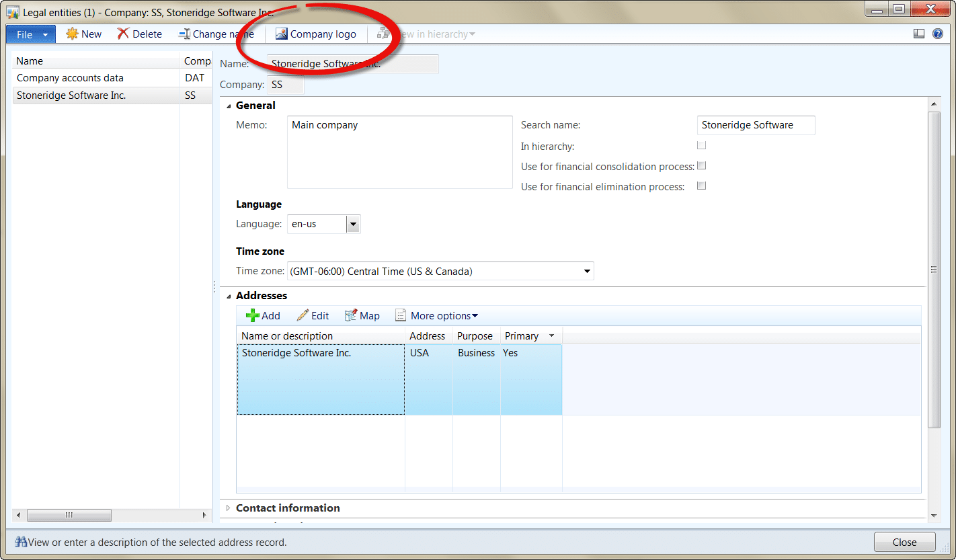956x560 pixels.
Task: Click the Search name input field
Action: [x=756, y=125]
